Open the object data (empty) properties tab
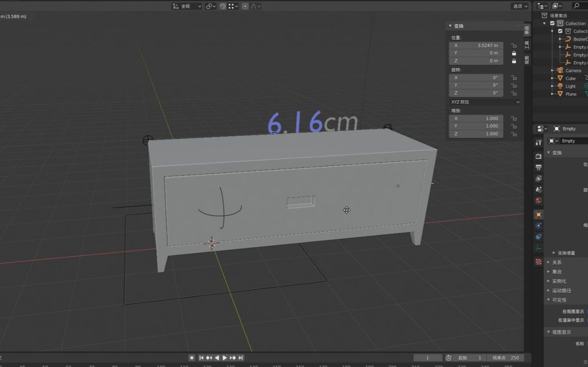Screen dimensions: 588x367 point(538,248)
